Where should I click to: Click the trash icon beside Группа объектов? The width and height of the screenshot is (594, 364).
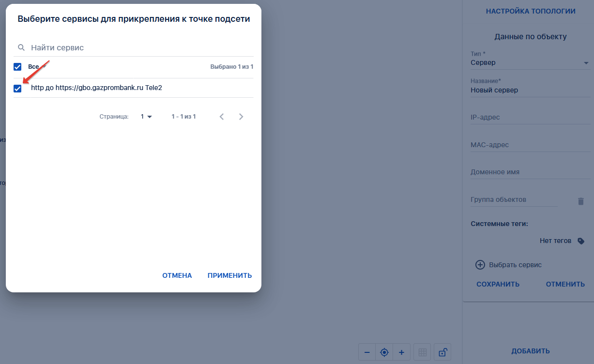pos(581,201)
